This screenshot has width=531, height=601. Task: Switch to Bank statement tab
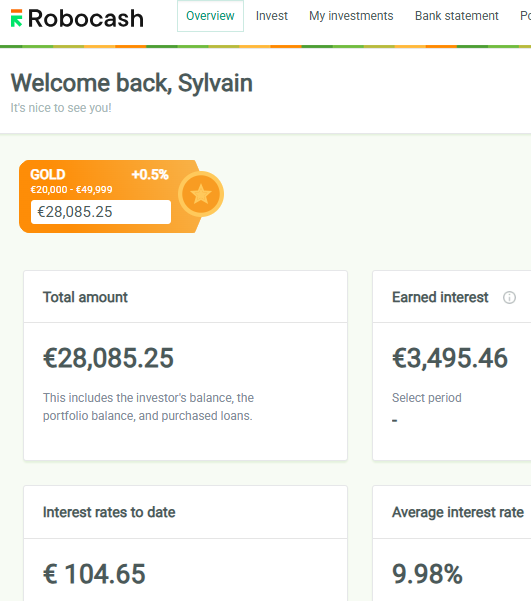coord(457,16)
